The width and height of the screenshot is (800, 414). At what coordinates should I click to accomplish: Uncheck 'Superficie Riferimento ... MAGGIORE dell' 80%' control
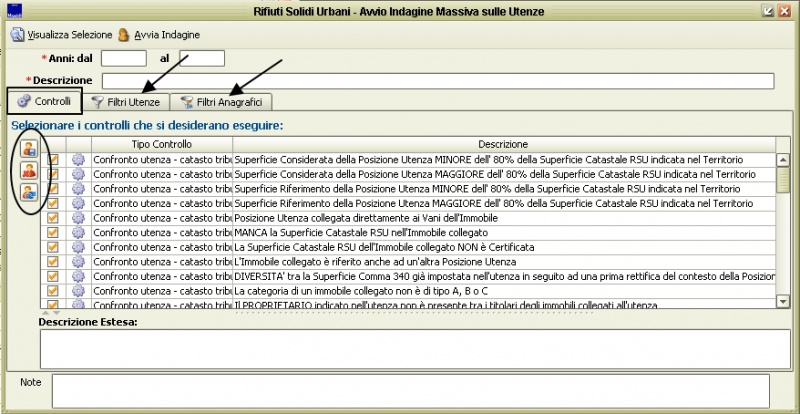tap(53, 203)
